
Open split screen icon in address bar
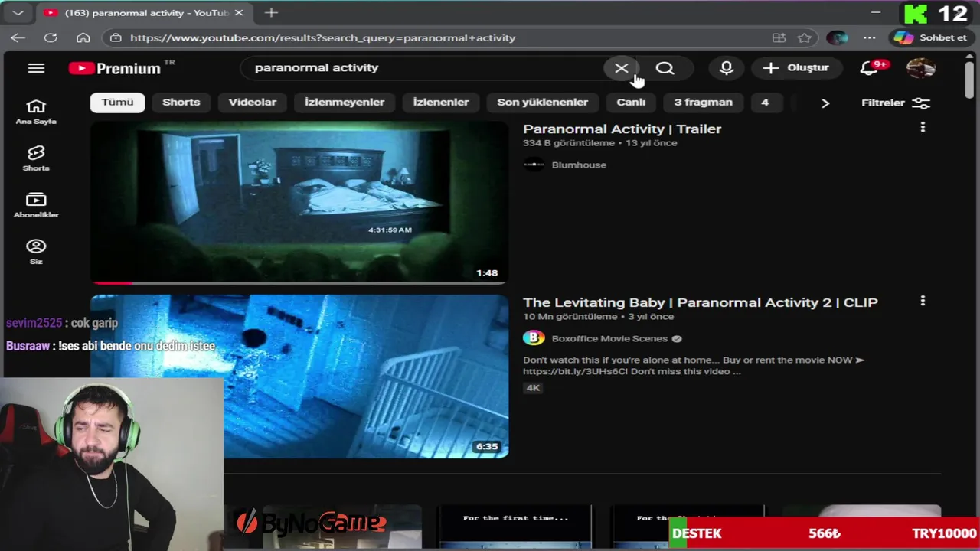779,37
